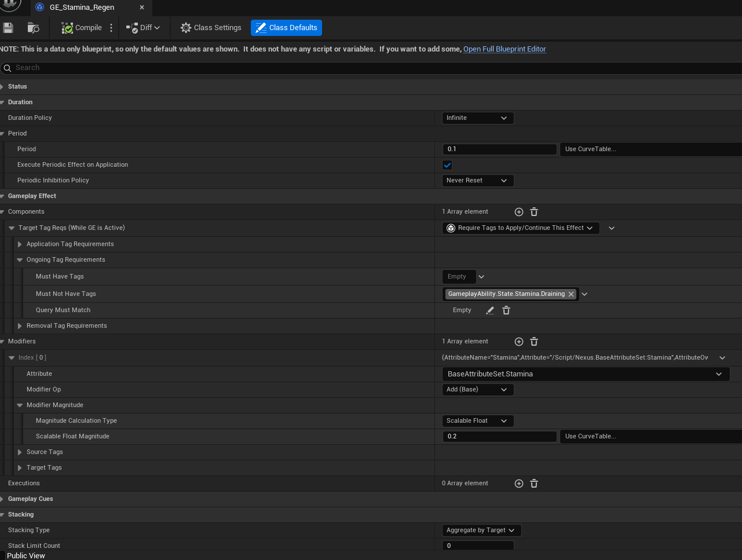Collapse the Modifier Magnitude group
The height and width of the screenshot is (560, 742).
pos(20,405)
